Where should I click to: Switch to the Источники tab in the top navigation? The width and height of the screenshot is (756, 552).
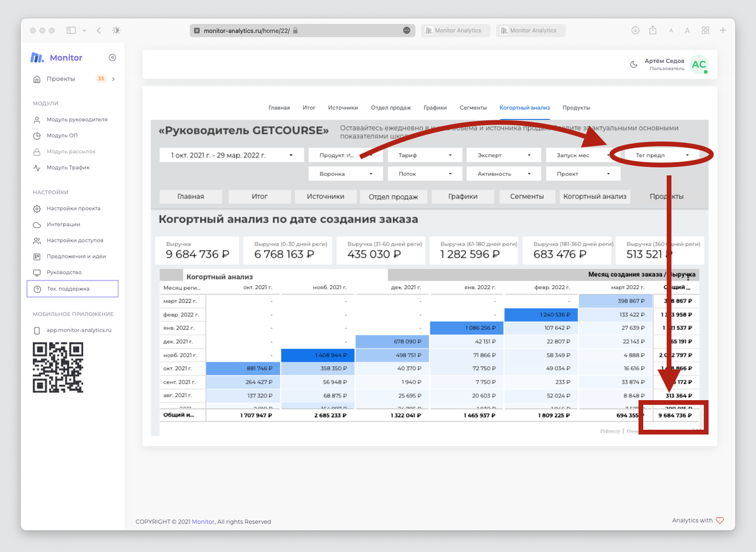(x=343, y=108)
